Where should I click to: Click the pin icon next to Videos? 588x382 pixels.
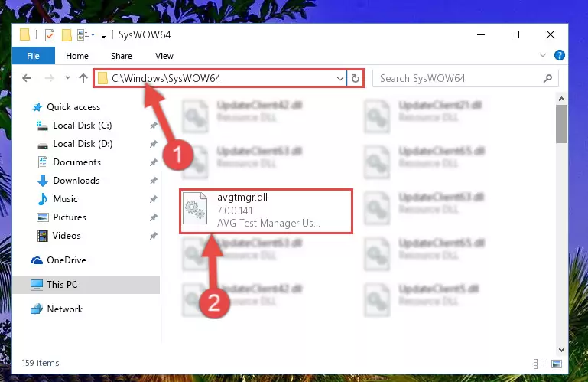point(154,237)
